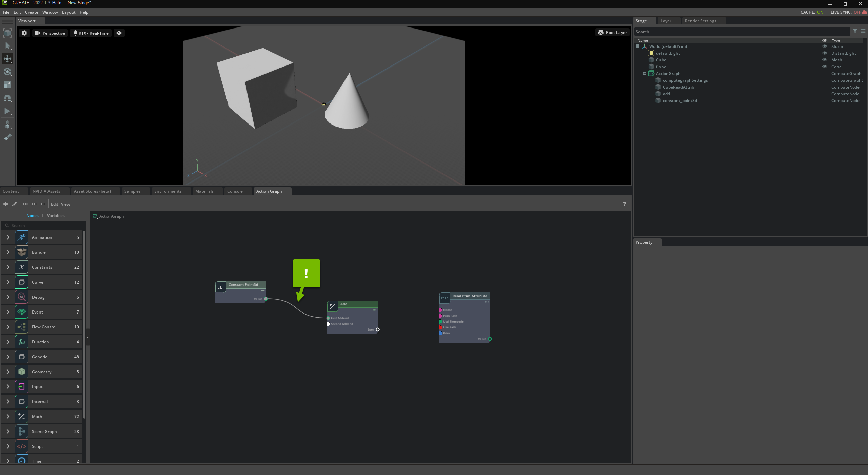
Task: Click the node library Search field
Action: coord(44,225)
